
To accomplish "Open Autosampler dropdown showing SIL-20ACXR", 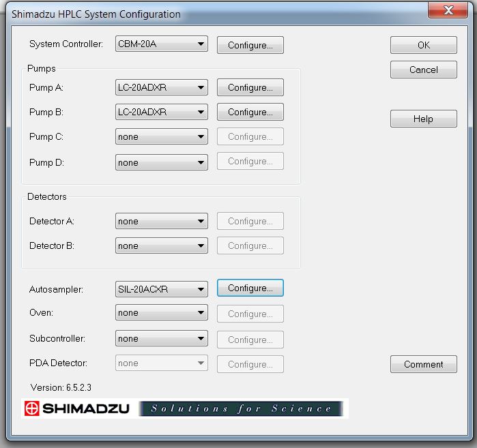I will coord(162,289).
